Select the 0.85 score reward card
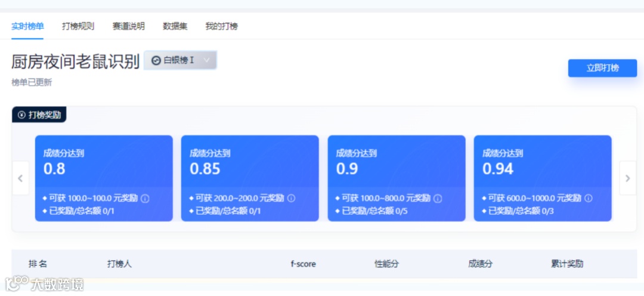 [x=250, y=178]
